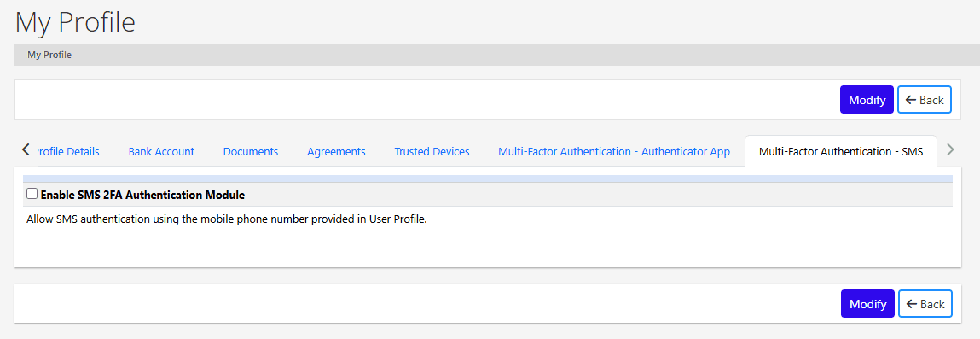Enable SMS 2FA Authentication Module checkbox

click(32, 195)
